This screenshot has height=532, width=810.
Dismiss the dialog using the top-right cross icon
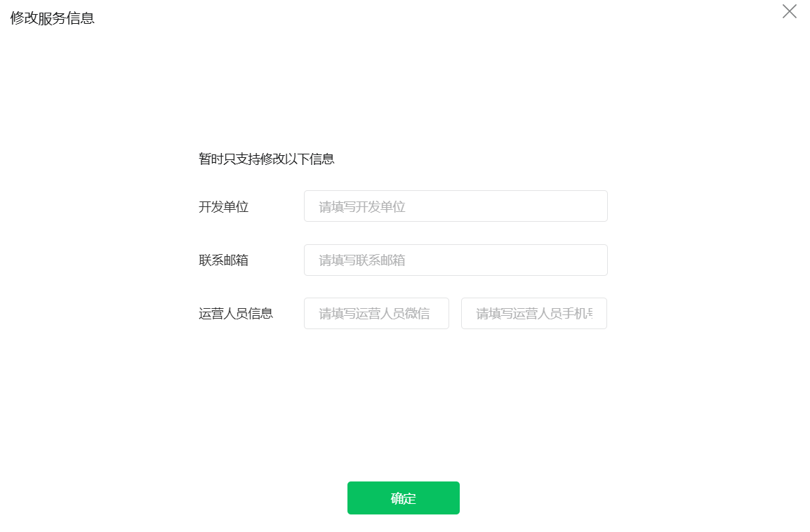789,11
